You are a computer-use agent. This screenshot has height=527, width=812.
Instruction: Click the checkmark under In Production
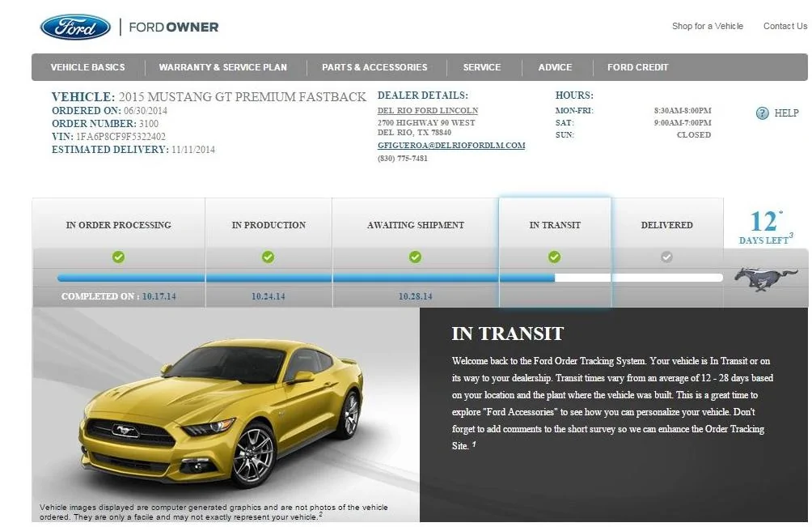268,257
